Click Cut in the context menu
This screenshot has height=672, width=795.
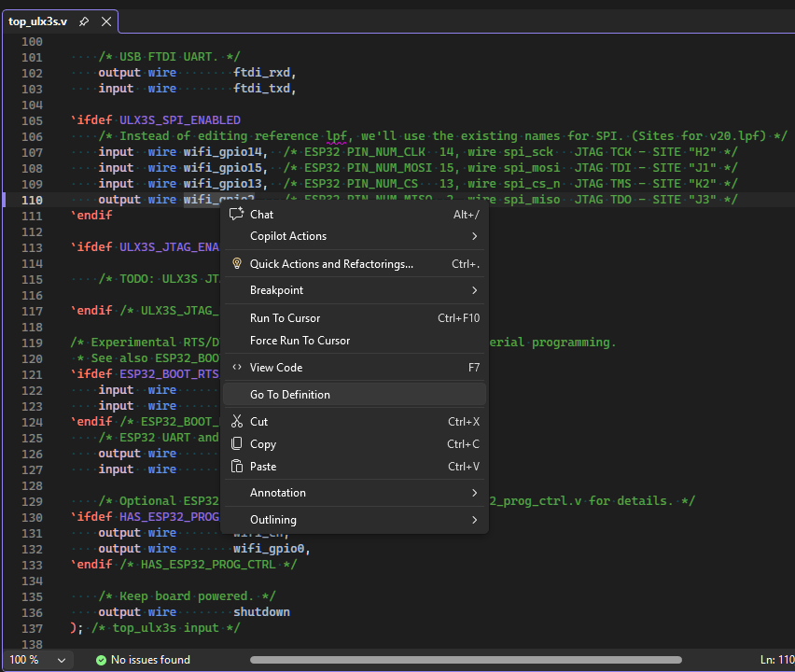pos(355,422)
